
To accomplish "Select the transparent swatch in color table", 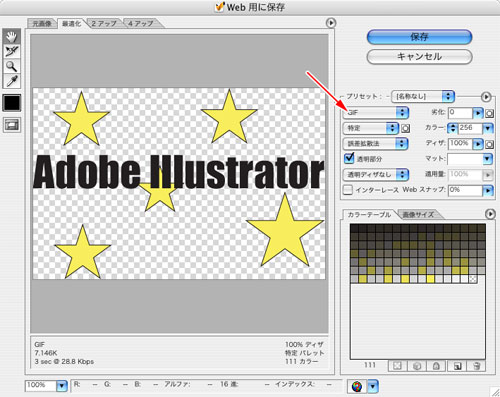I will click(473, 279).
